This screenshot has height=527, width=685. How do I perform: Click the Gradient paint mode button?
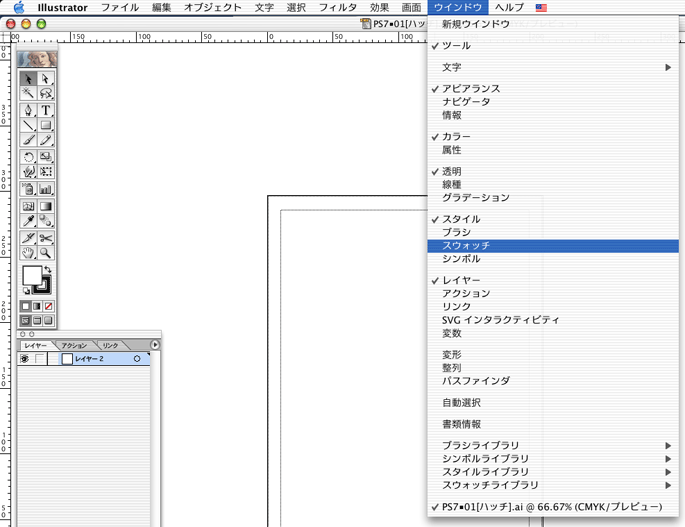tap(37, 307)
